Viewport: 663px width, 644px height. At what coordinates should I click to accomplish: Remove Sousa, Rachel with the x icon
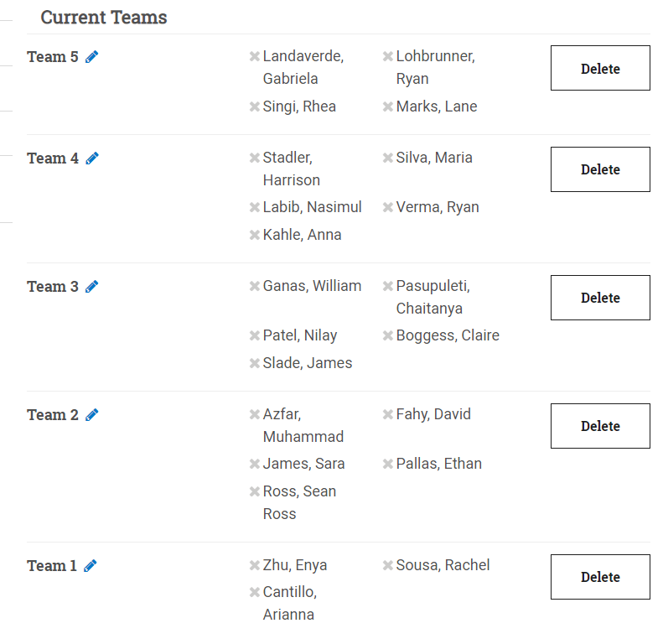(388, 565)
